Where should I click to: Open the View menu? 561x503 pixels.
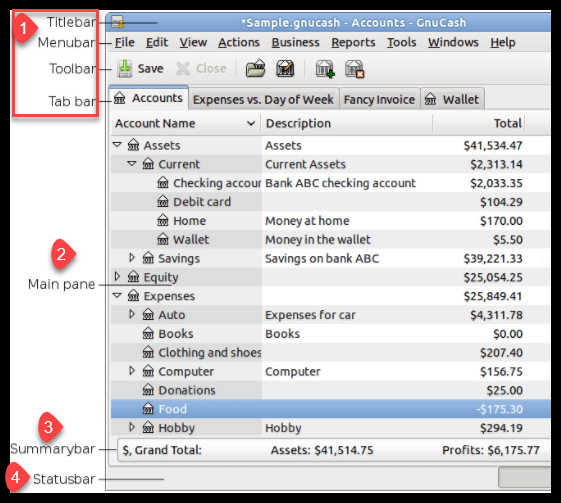193,42
